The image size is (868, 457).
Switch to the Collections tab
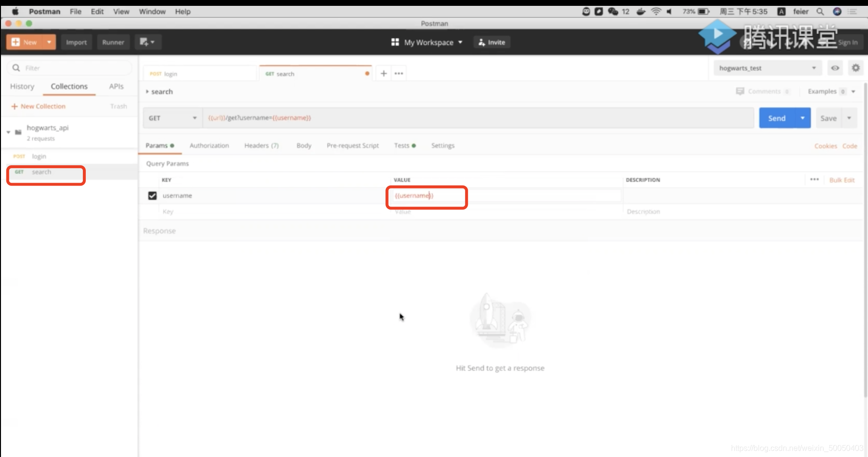69,86
